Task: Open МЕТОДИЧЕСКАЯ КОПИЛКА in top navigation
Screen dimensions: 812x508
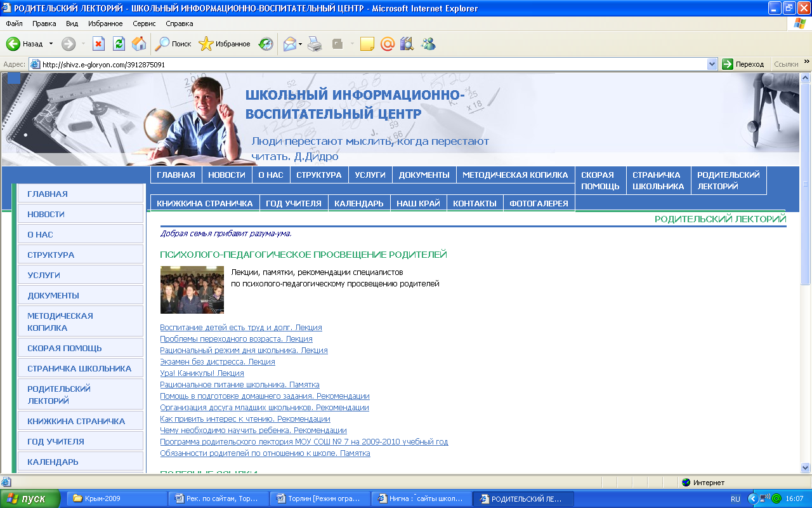Action: pos(515,175)
